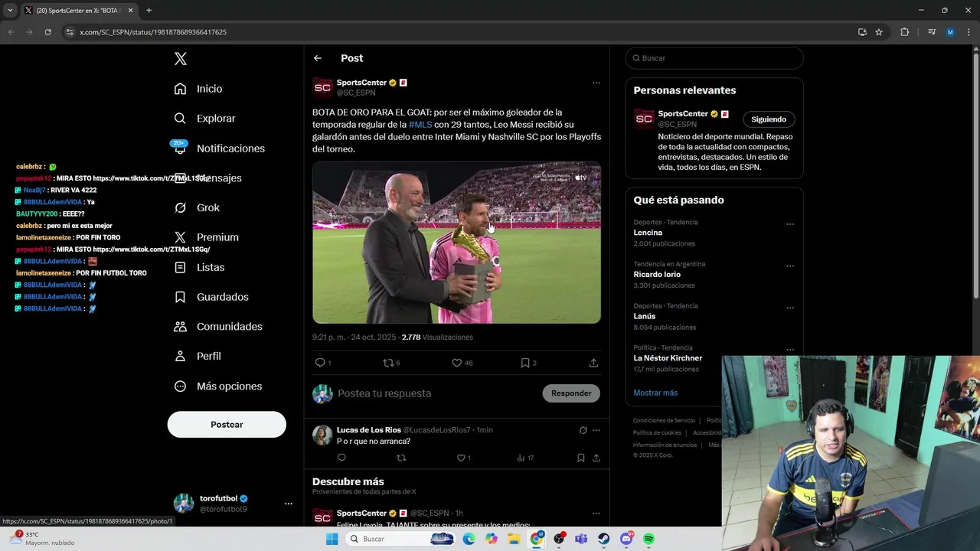Open Lucas reply options menu
This screenshot has height=551, width=980.
[596, 430]
